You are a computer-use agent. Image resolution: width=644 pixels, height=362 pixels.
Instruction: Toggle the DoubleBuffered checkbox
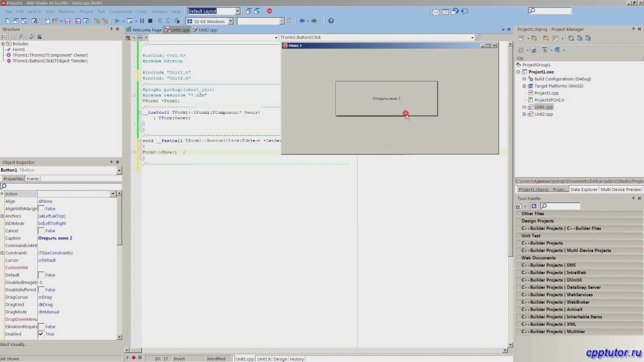pos(41,290)
